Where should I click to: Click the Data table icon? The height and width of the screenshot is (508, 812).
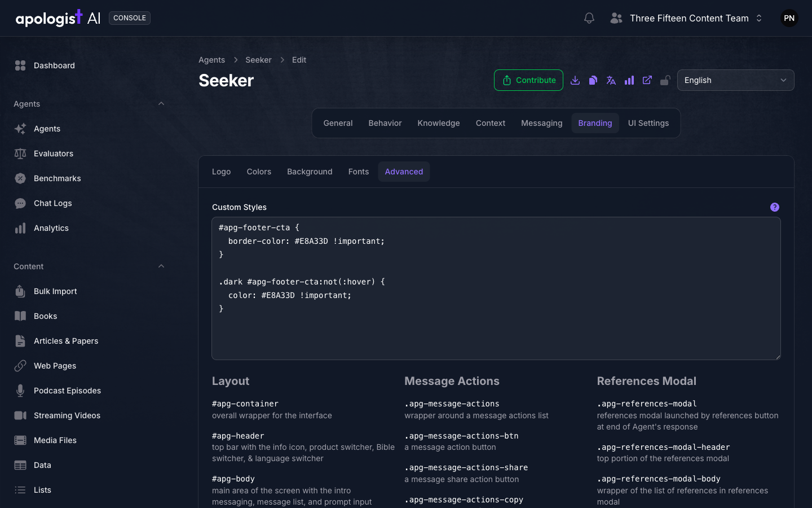click(x=20, y=465)
